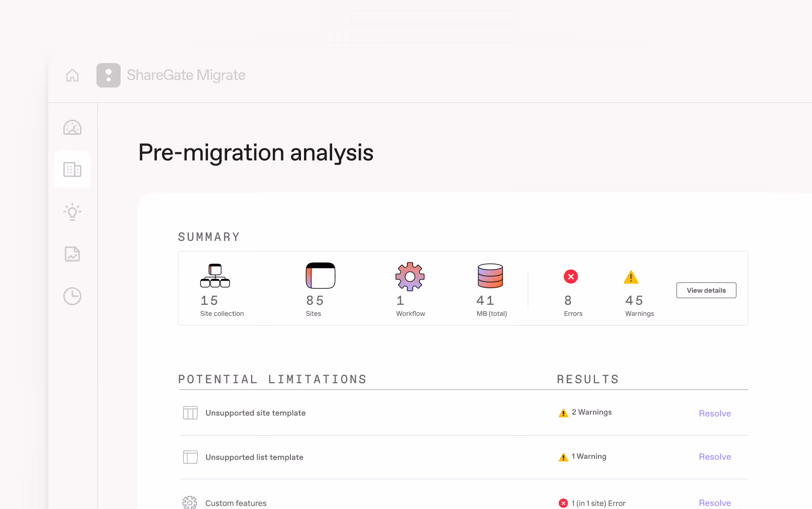Click the Pre-migration analysis heading
Screen dimensions: 812x509
click(x=256, y=152)
